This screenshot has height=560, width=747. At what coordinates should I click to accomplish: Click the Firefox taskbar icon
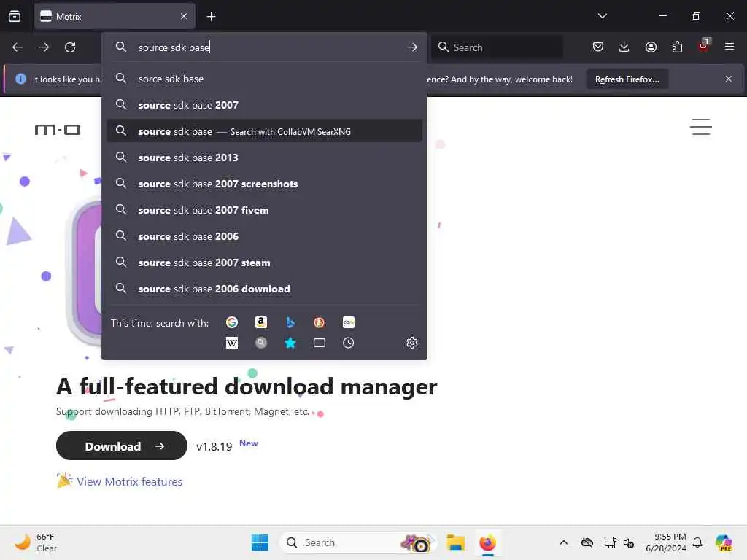click(x=487, y=542)
